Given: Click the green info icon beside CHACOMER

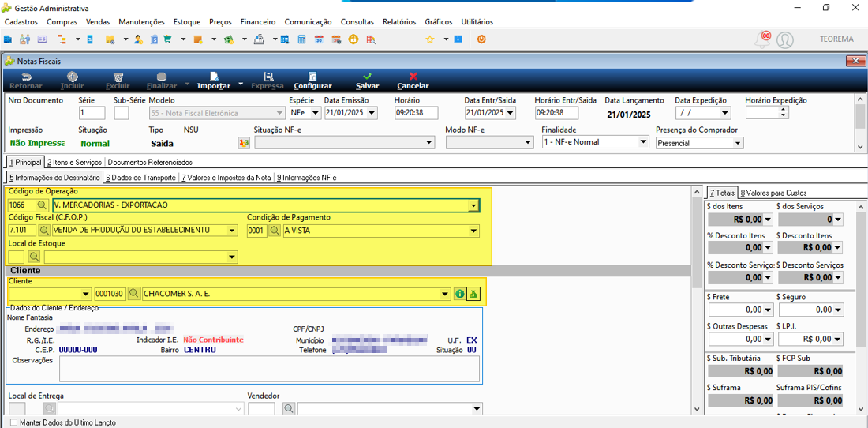Looking at the screenshot, I should [459, 294].
